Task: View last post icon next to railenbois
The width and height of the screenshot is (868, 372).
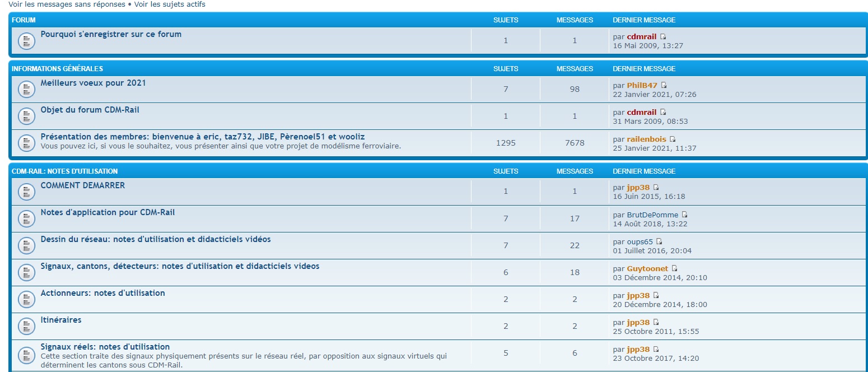Action: 673,139
